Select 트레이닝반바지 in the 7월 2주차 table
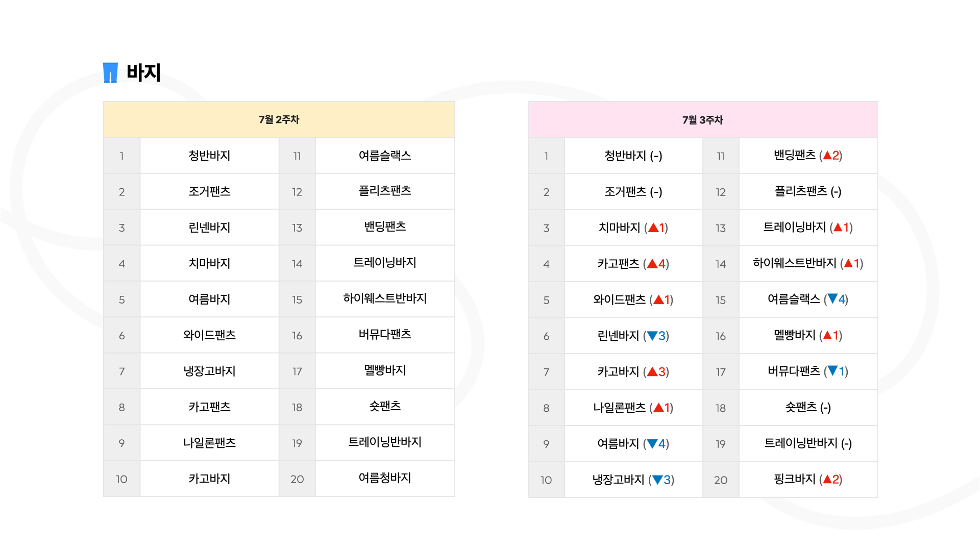This screenshot has height=551, width=980. [385, 442]
